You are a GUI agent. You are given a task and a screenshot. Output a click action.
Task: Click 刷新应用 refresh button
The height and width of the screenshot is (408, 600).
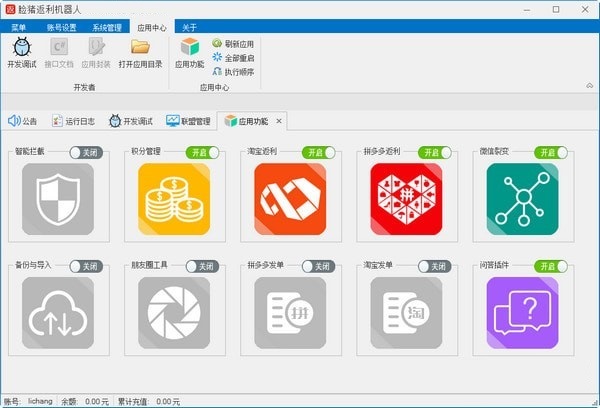pos(233,44)
